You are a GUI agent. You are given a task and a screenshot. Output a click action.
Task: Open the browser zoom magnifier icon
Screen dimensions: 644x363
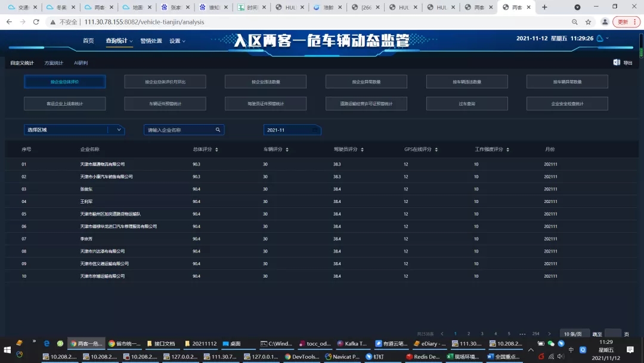coord(575,22)
